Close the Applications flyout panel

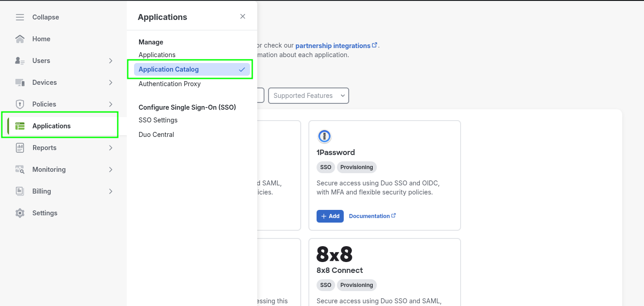[x=243, y=16]
